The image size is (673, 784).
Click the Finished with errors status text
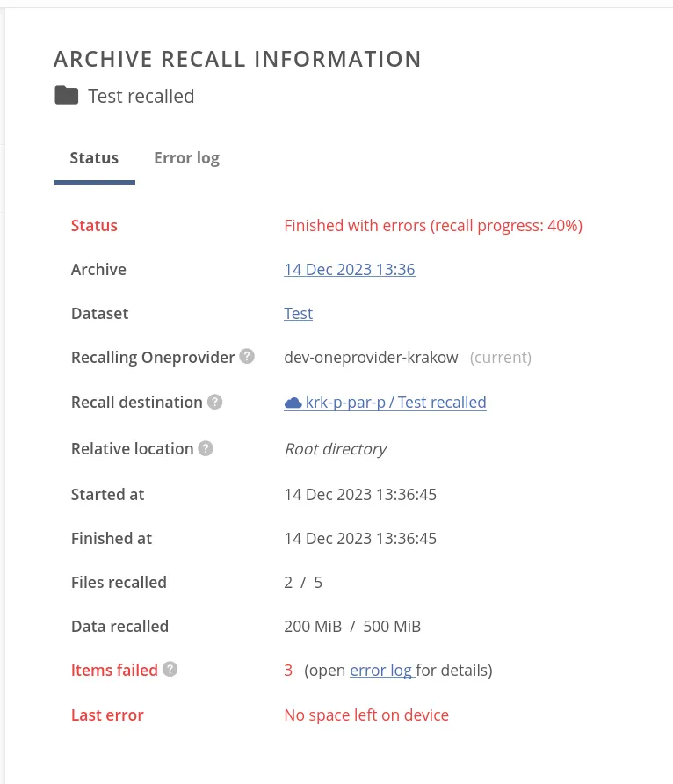pyautogui.click(x=432, y=225)
